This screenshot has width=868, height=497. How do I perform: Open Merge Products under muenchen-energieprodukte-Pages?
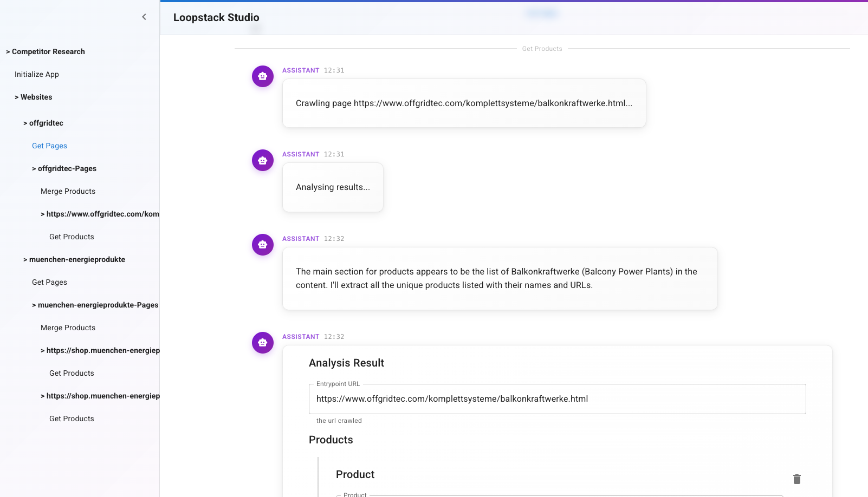68,328
